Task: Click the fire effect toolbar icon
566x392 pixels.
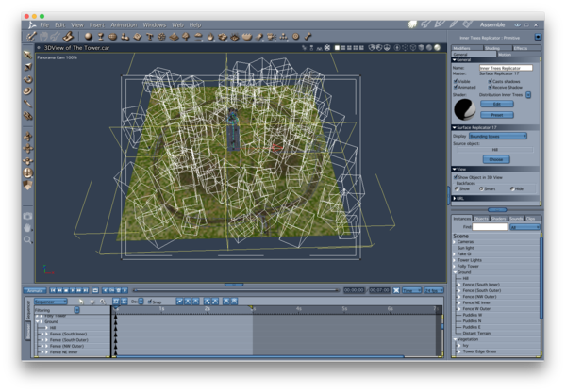Action: click(210, 37)
